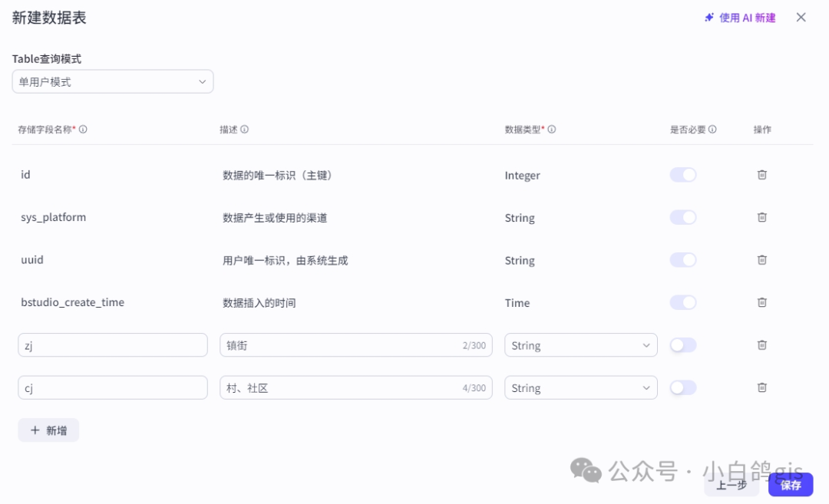Image resolution: width=829 pixels, height=504 pixels.
Task: Delete the sys_platform field row
Action: click(x=762, y=217)
